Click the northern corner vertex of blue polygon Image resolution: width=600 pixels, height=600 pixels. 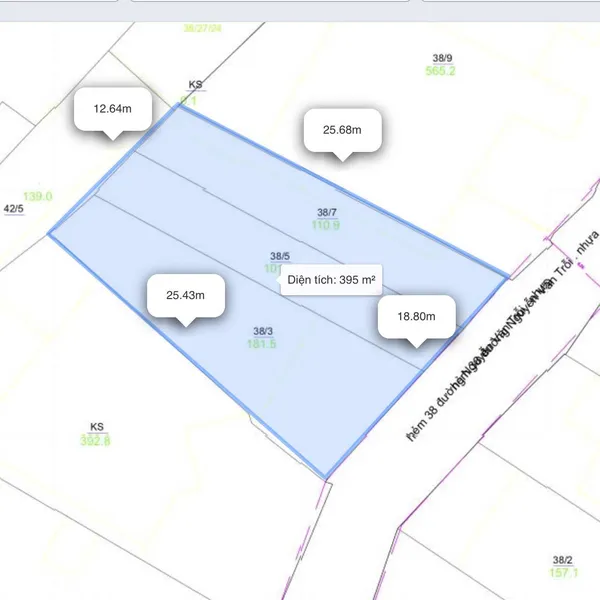pyautogui.click(x=179, y=105)
